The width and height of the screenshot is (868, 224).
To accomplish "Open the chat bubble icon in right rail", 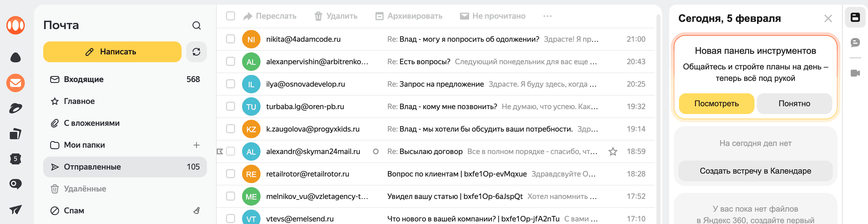I will tap(855, 42).
